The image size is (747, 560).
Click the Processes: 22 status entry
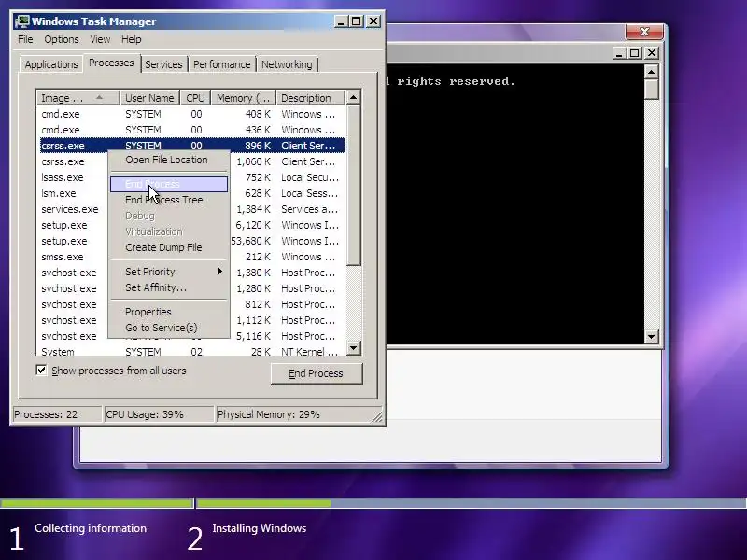[57, 414]
